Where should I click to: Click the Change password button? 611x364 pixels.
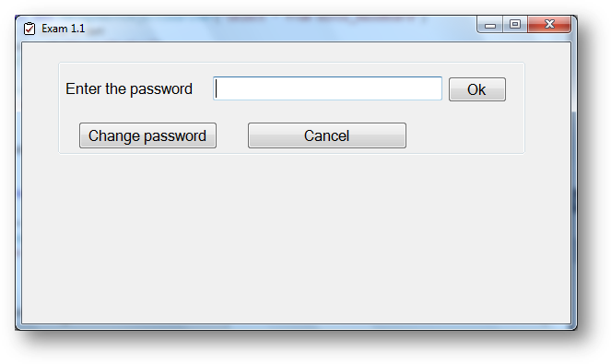pyautogui.click(x=147, y=135)
